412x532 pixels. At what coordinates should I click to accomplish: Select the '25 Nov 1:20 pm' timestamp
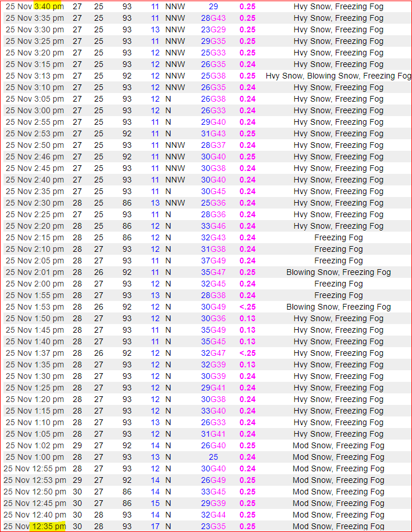(35, 399)
